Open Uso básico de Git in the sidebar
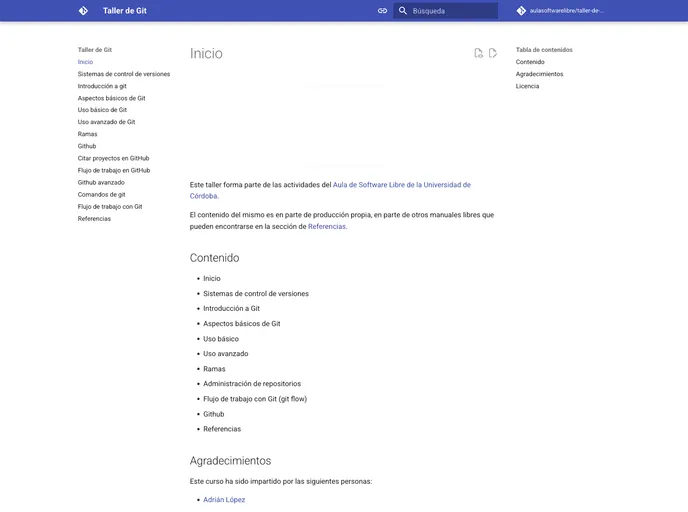688x512 pixels. pyautogui.click(x=102, y=110)
